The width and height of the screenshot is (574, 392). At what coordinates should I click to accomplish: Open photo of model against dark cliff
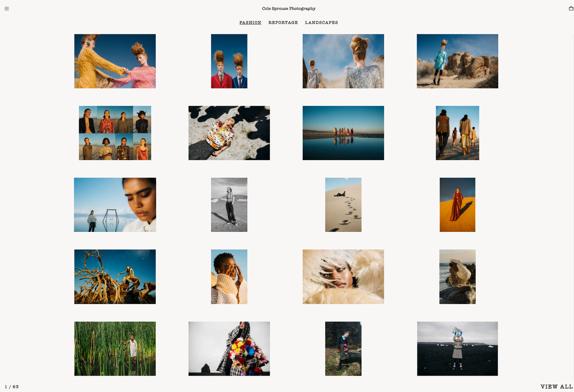pos(343,349)
